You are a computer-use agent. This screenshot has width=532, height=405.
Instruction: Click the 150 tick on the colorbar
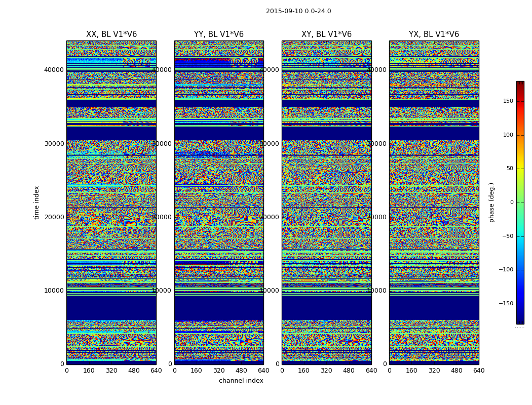(508, 101)
